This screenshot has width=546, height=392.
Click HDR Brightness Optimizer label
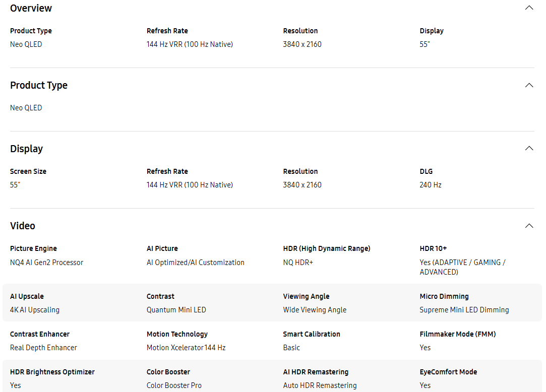[x=52, y=372]
